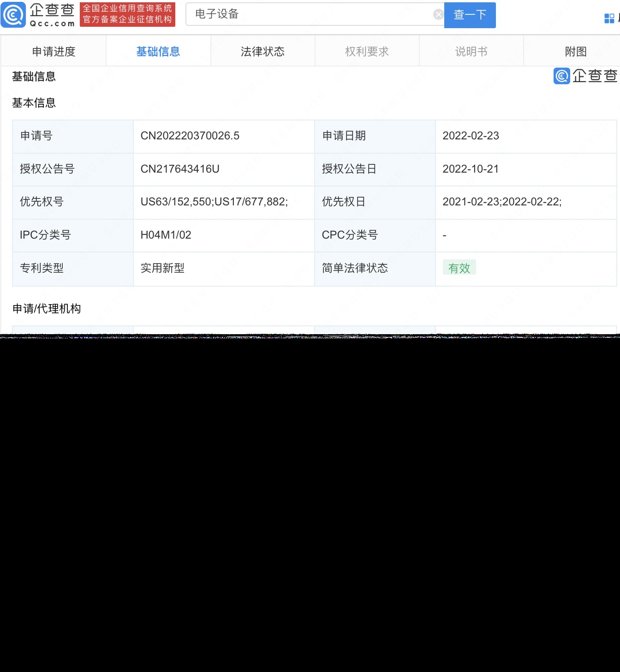Screen dimensions: 620x672
Task: Select the 基础信息 tab
Action: coord(158,51)
